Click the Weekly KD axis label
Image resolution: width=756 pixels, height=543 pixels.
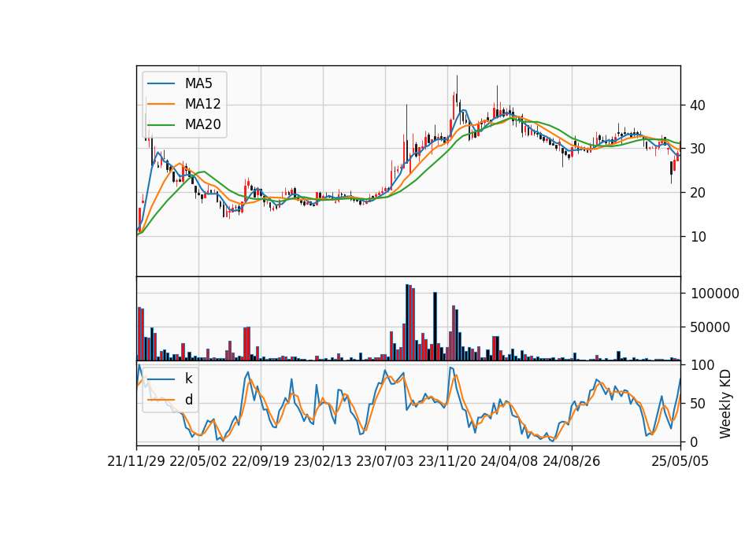(725, 404)
